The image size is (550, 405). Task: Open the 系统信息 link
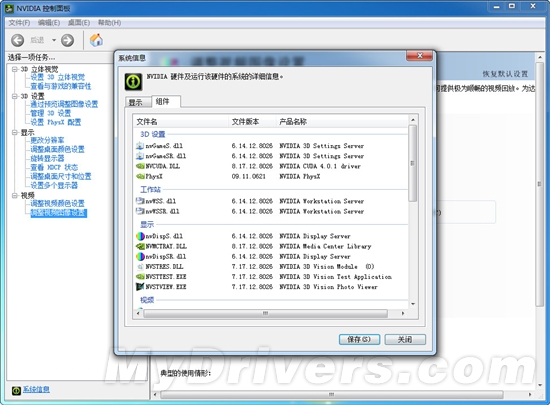36,390
